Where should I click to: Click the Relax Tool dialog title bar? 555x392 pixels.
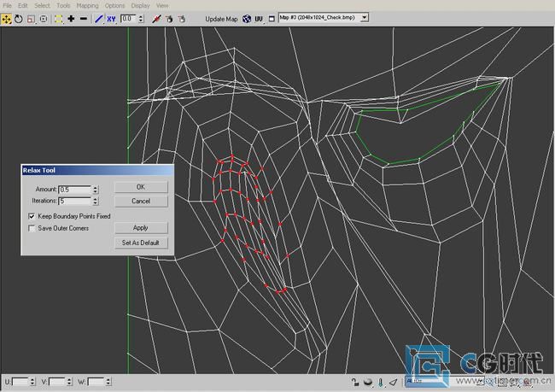(x=97, y=170)
